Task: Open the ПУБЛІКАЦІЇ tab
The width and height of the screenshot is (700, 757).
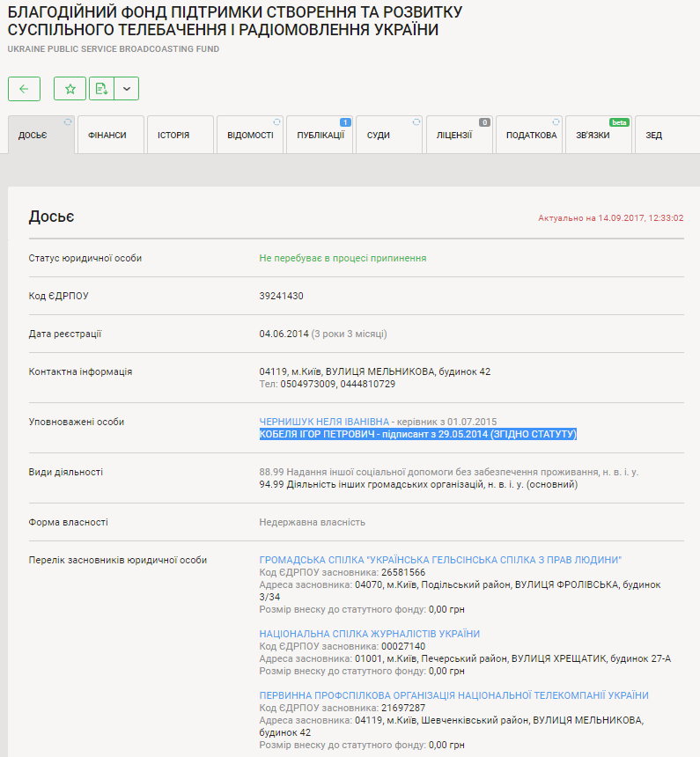Action: coord(320,135)
